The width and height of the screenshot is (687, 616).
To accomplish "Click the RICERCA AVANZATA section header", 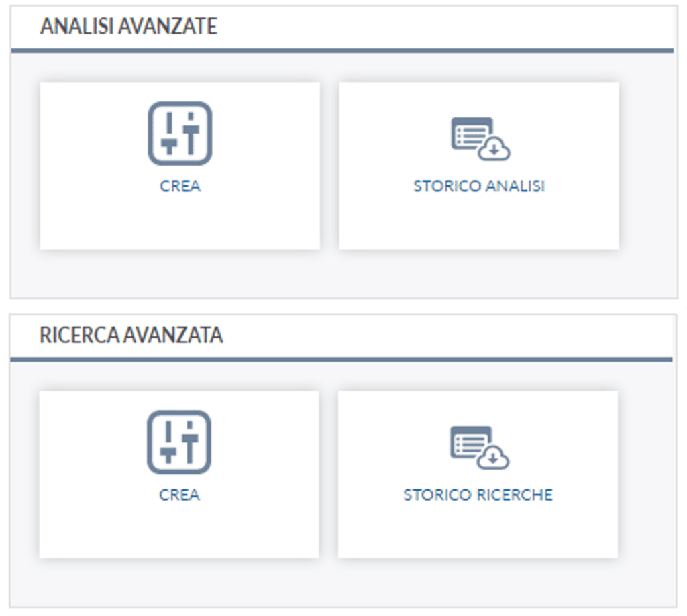I will click(131, 335).
